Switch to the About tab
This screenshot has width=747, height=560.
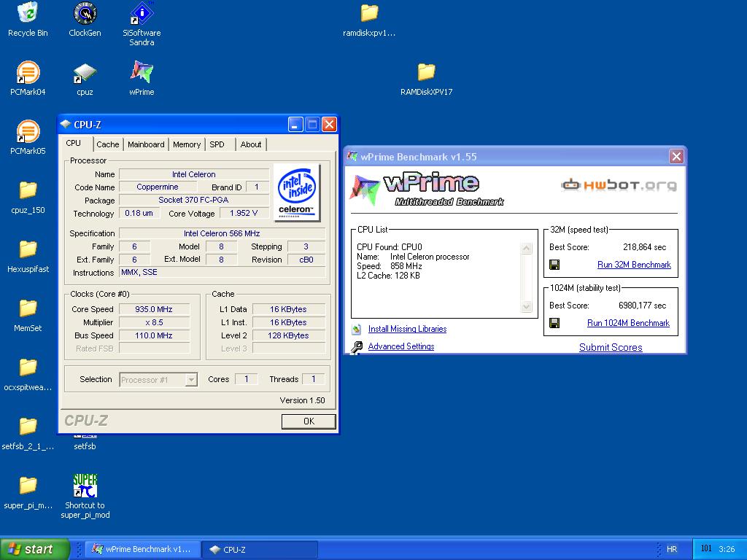(x=251, y=144)
